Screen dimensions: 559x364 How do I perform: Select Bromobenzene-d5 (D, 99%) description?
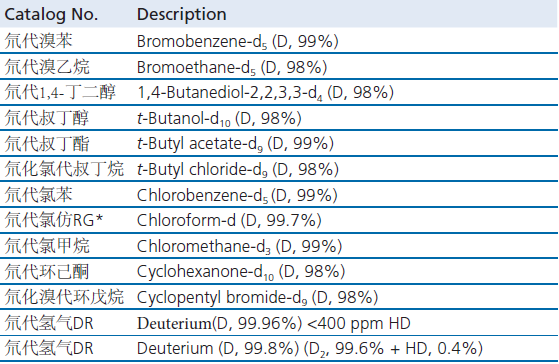pyautogui.click(x=237, y=42)
